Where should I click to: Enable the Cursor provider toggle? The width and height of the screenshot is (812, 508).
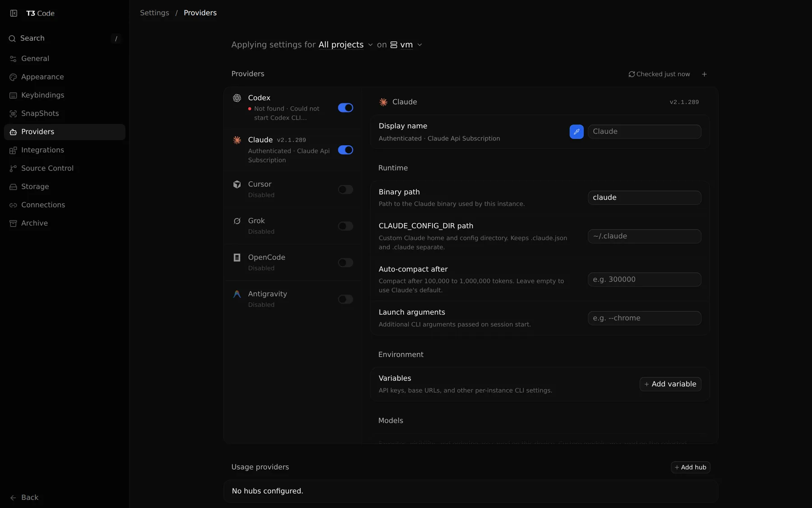click(x=346, y=189)
